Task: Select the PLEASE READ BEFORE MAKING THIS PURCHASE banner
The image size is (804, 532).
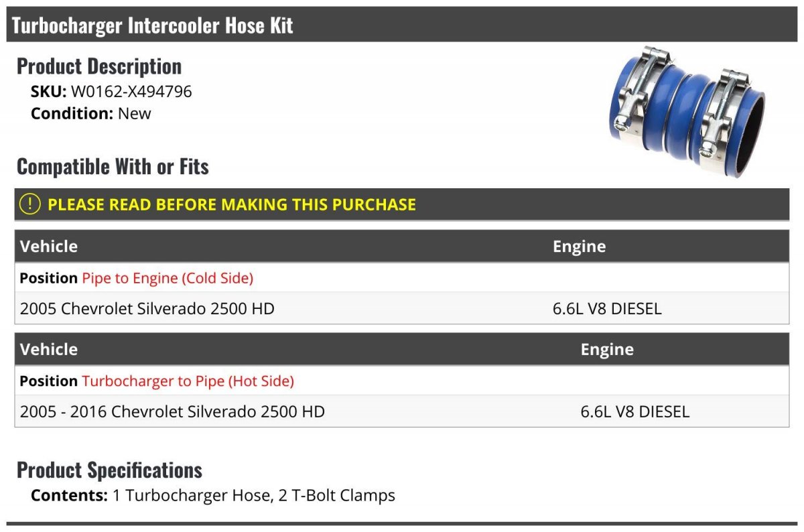Action: (x=402, y=204)
